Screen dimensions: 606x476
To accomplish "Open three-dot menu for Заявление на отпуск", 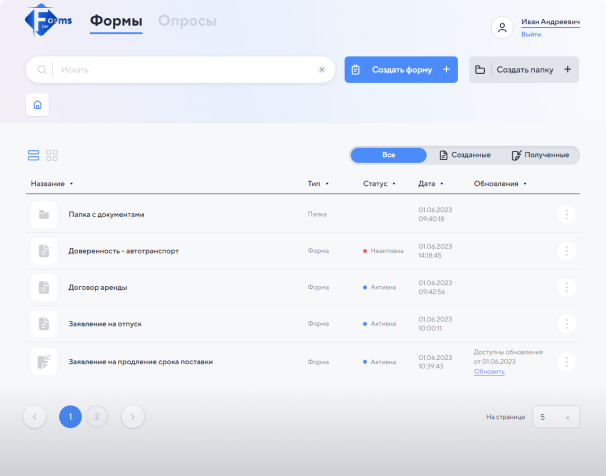I will tap(567, 324).
